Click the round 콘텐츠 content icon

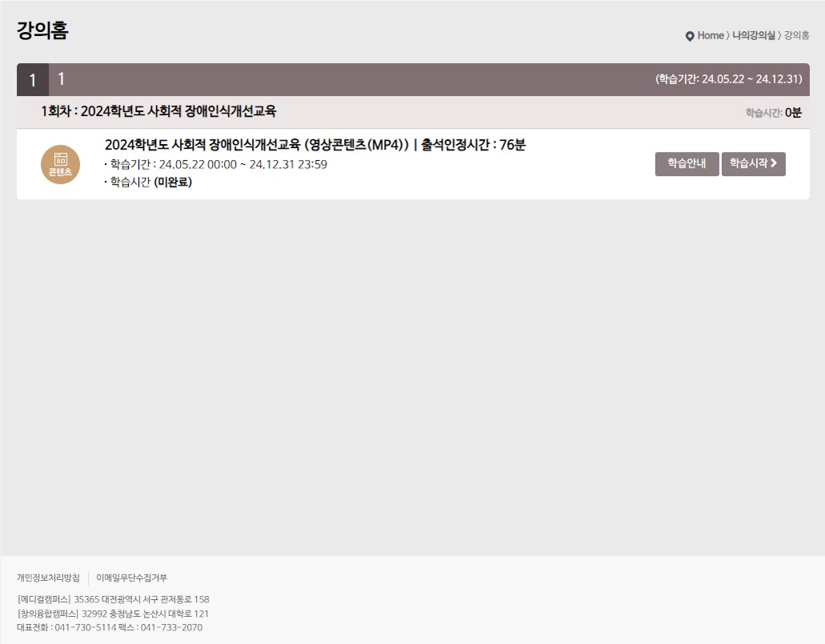[60, 164]
